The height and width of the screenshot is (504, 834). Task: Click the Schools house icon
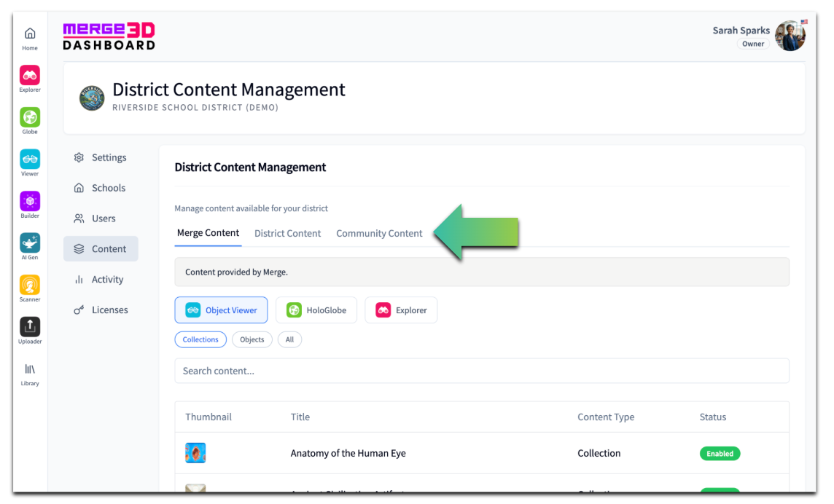(79, 188)
